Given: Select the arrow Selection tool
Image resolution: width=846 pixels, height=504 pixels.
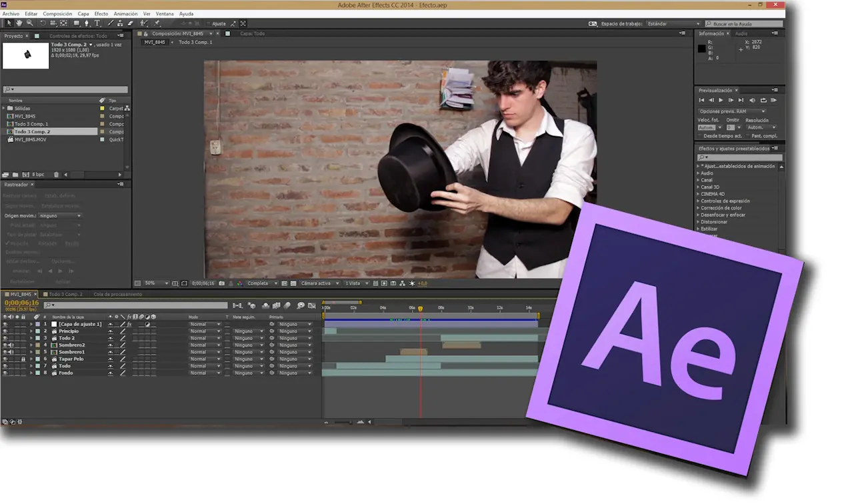Looking at the screenshot, I should click(9, 23).
